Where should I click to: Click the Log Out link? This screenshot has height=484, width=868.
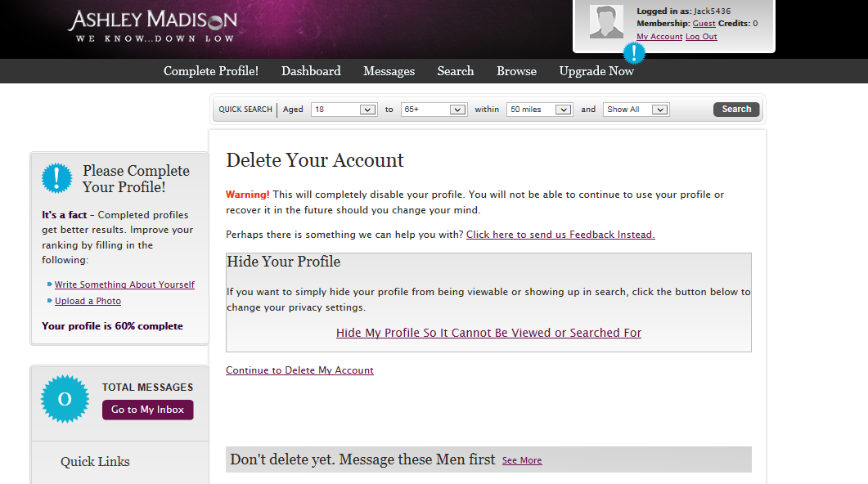click(701, 37)
